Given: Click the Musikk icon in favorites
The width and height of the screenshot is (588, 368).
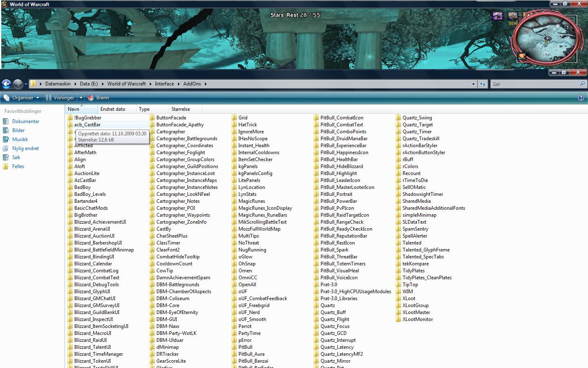Looking at the screenshot, I should click(5, 139).
